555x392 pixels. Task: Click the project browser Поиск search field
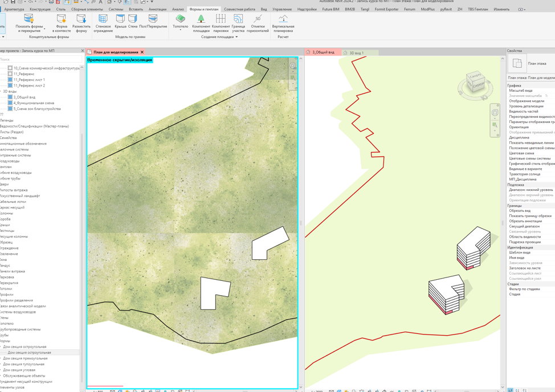click(x=40, y=59)
